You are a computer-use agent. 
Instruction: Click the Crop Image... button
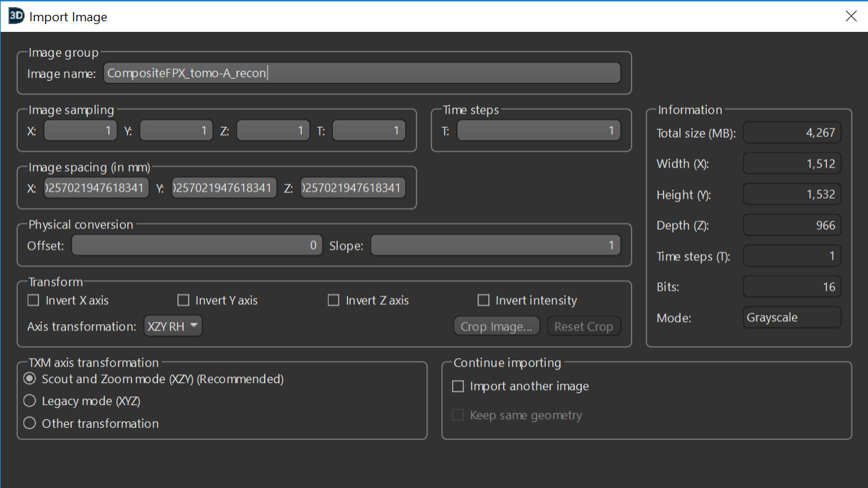(496, 326)
